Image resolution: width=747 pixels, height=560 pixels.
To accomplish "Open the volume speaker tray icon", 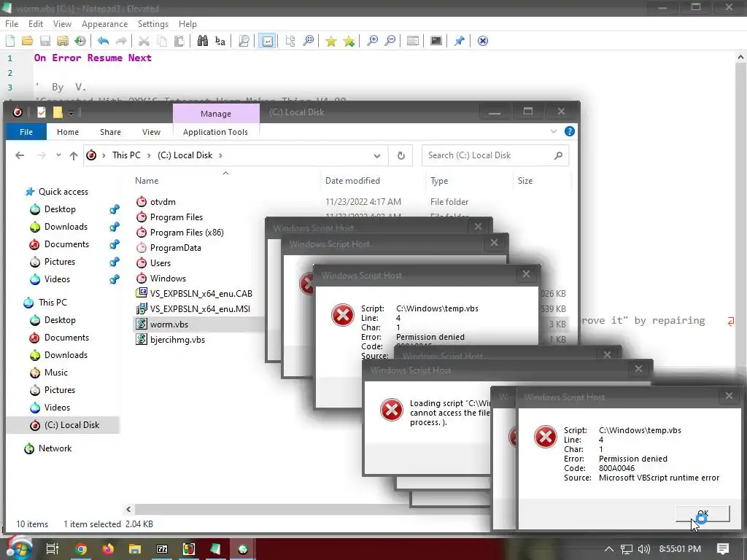I will click(643, 549).
